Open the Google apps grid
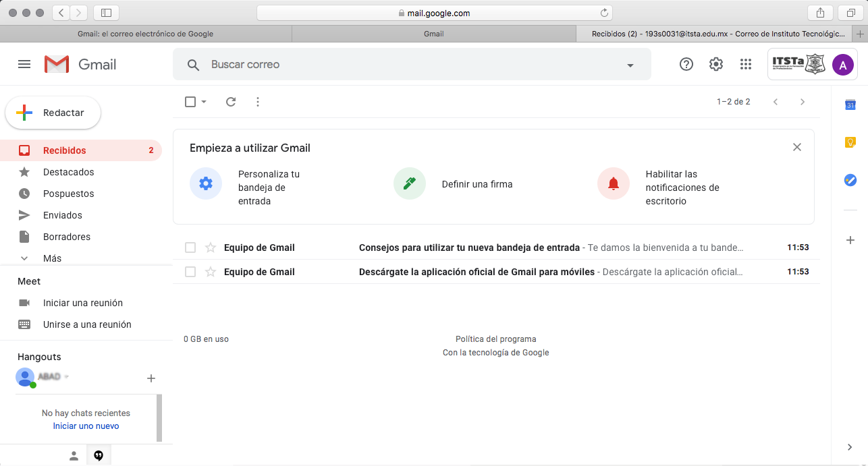Image resolution: width=868 pixels, height=466 pixels. (746, 64)
